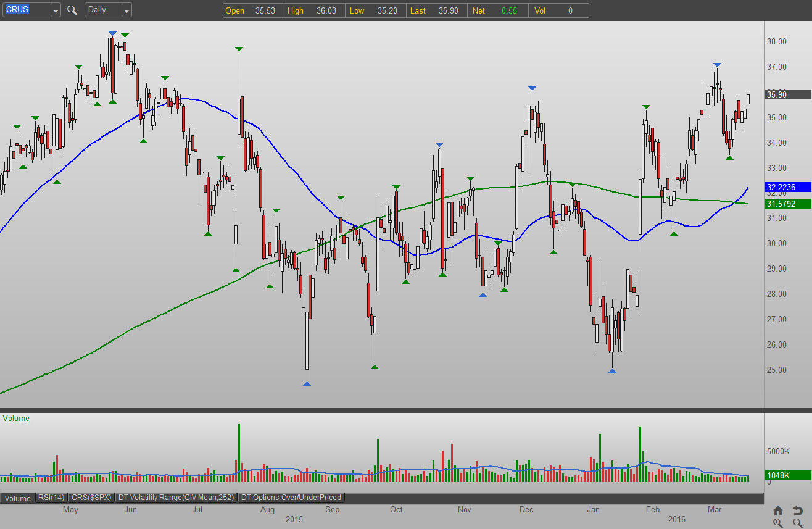Select green pivot marker atop July 37.70 spike

click(x=238, y=48)
